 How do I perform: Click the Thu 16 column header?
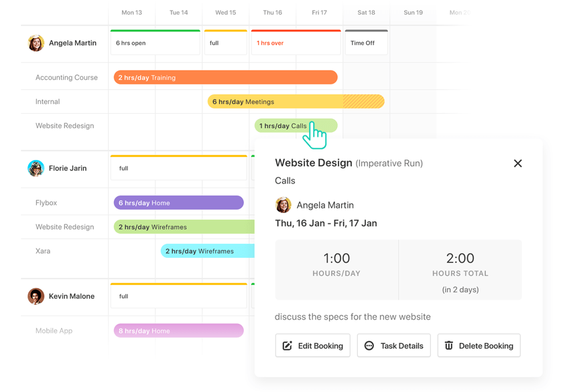272,12
